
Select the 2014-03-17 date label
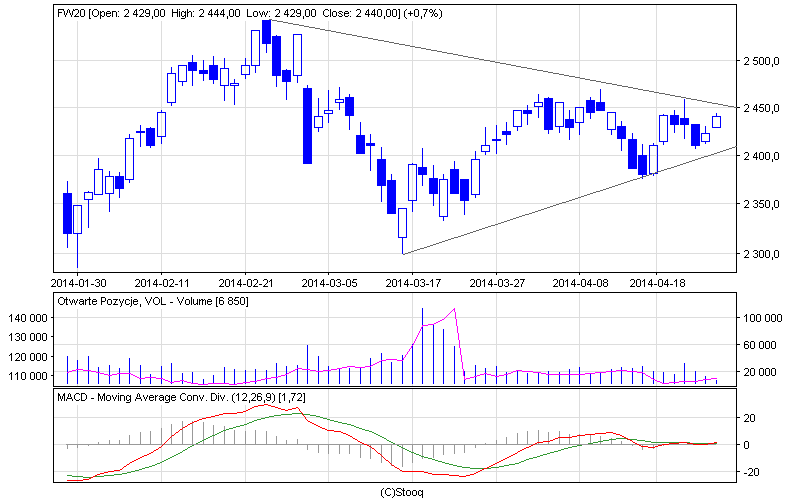click(x=413, y=283)
